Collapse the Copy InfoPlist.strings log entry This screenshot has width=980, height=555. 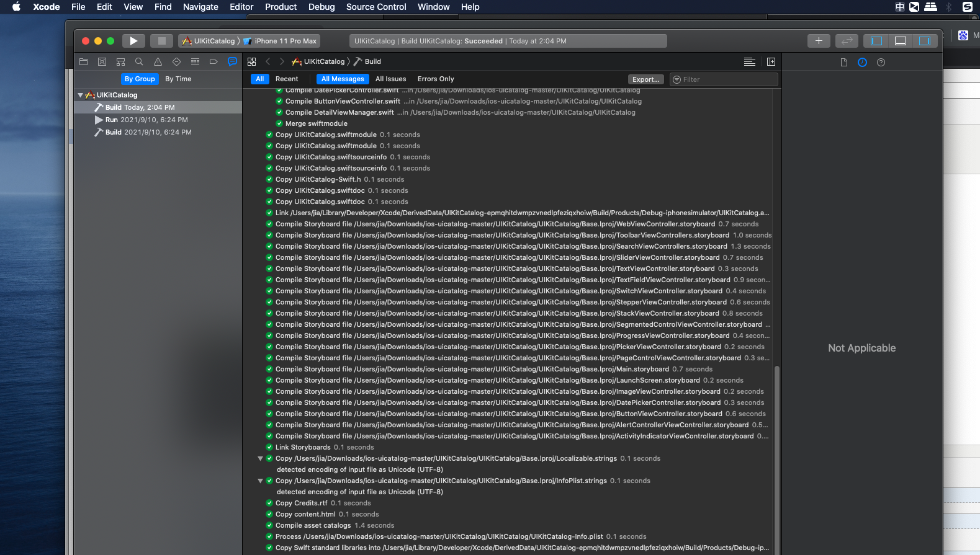click(261, 481)
